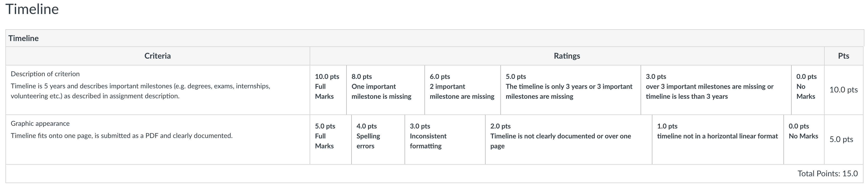This screenshot has width=868, height=188.
Task: Select the 5.0 pts Full Marks graphic appearance rating
Action: [x=330, y=140]
